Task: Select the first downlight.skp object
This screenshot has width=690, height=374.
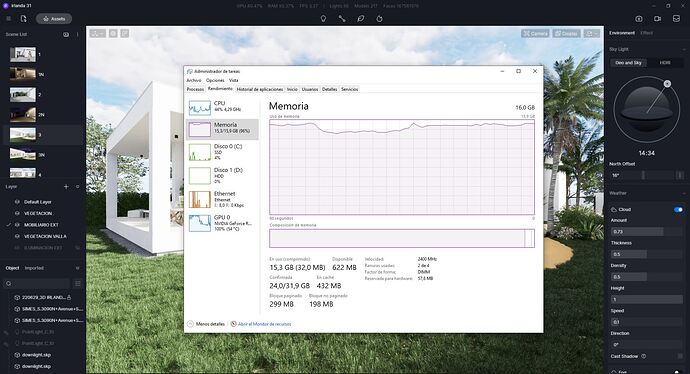Action: pos(36,355)
